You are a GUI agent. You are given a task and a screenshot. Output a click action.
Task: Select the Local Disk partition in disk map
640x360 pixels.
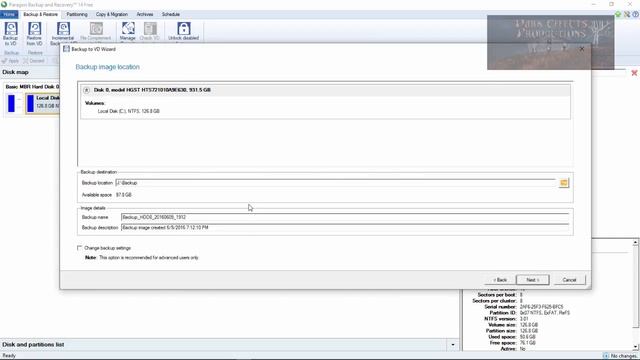42,103
